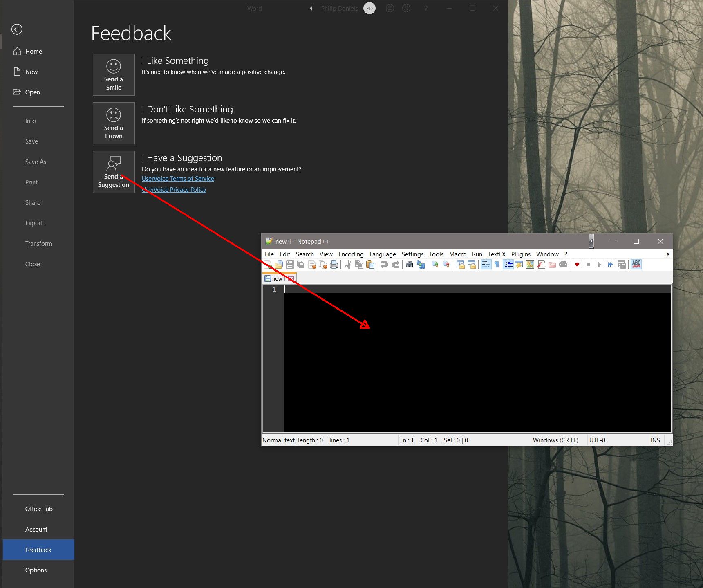Click the Save Recorded Macro icon
The height and width of the screenshot is (588, 703).
622,265
